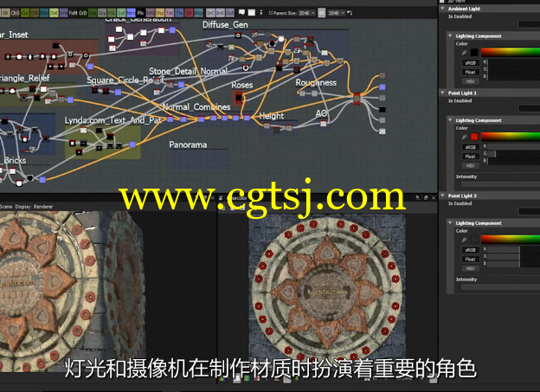Add an FX-Map node via FxM icon
The image size is (540, 392).
73,13
